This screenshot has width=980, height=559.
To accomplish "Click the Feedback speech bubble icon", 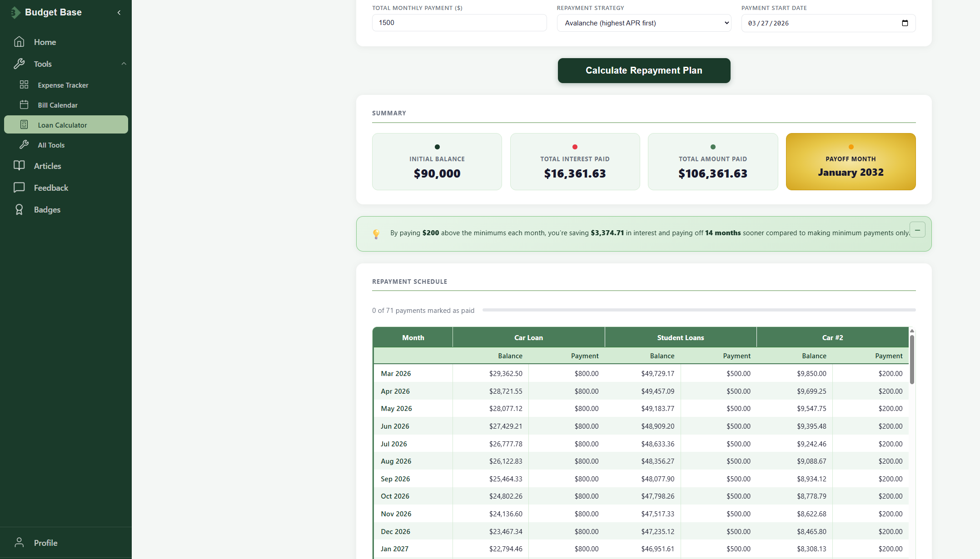I will 19,188.
